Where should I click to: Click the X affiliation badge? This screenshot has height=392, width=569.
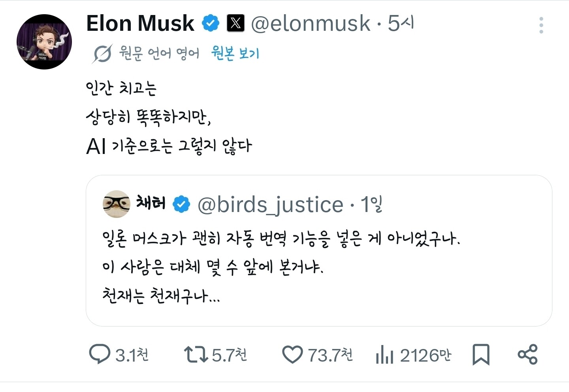pos(236,23)
